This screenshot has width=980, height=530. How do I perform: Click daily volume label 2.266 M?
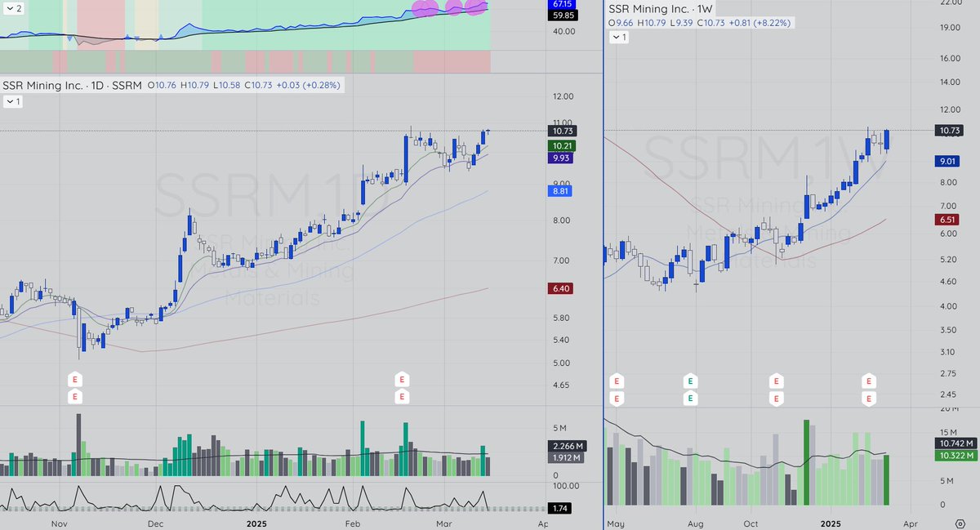568,446
